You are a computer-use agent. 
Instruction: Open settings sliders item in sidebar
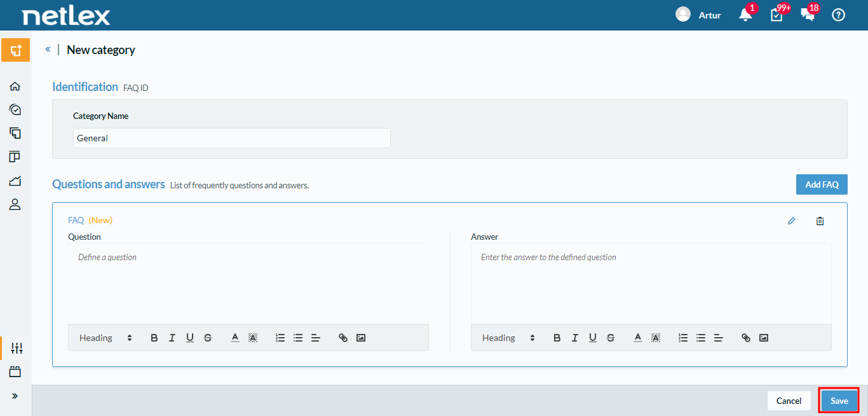tap(17, 348)
